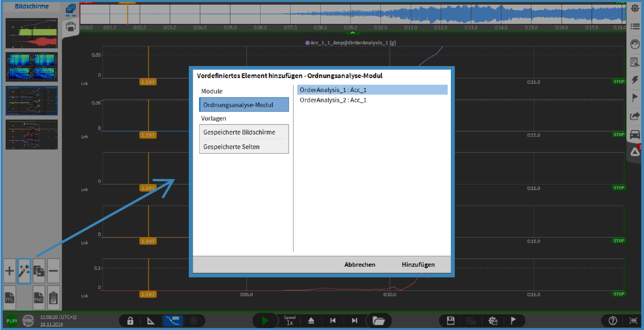Click the angle ruler icon in bottom toolbar
This screenshot has height=330, width=644.
tap(151, 321)
